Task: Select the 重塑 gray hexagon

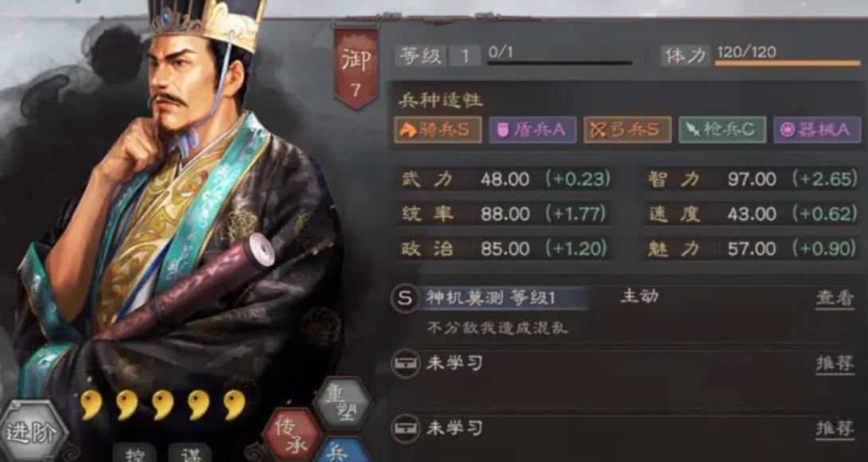Action: pos(344,404)
